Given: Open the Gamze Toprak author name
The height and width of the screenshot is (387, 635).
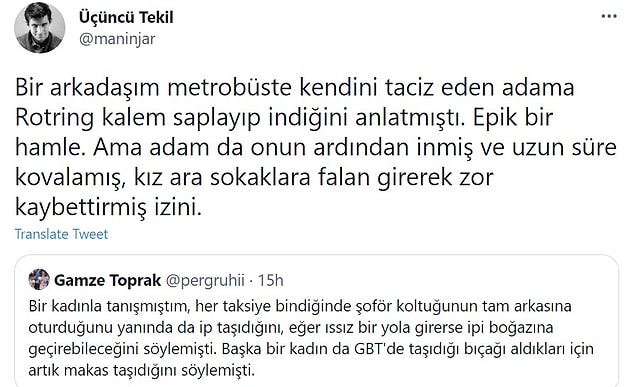Looking at the screenshot, I should pyautogui.click(x=107, y=280).
